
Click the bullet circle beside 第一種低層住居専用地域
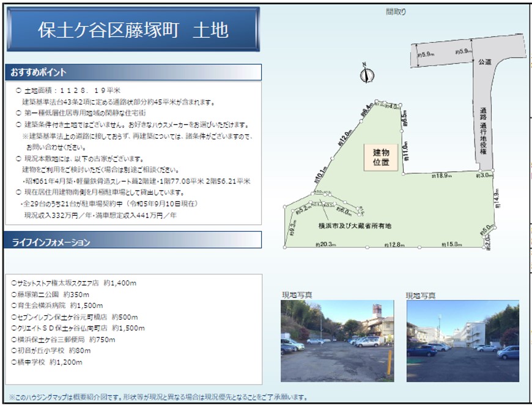point(18,114)
